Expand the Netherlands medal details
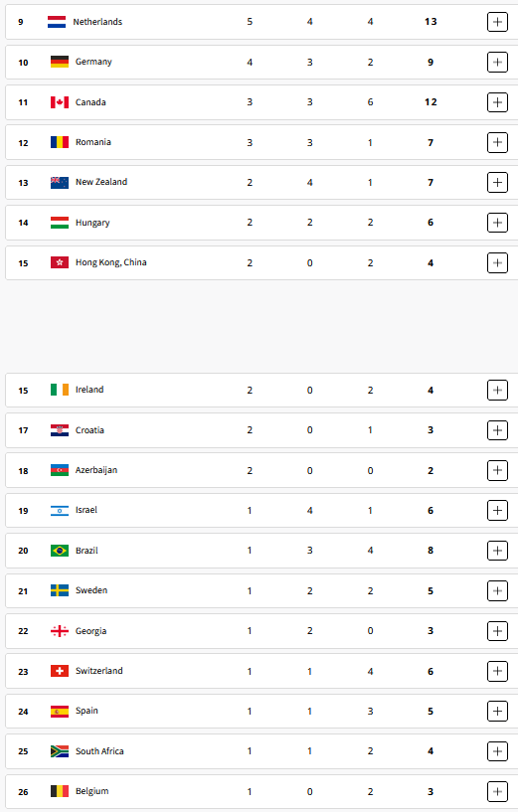518x812 pixels. [497, 22]
